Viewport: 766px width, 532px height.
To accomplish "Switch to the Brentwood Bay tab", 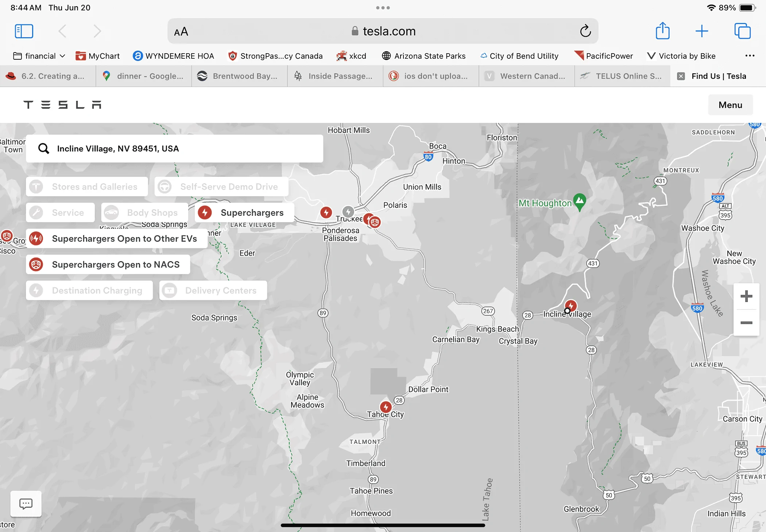I will (240, 76).
